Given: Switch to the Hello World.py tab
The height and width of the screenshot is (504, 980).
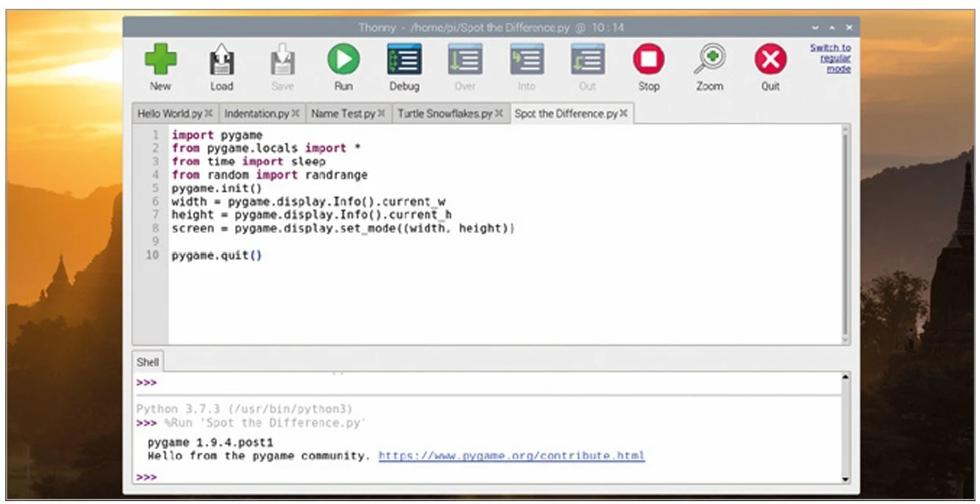Looking at the screenshot, I should tap(169, 114).
